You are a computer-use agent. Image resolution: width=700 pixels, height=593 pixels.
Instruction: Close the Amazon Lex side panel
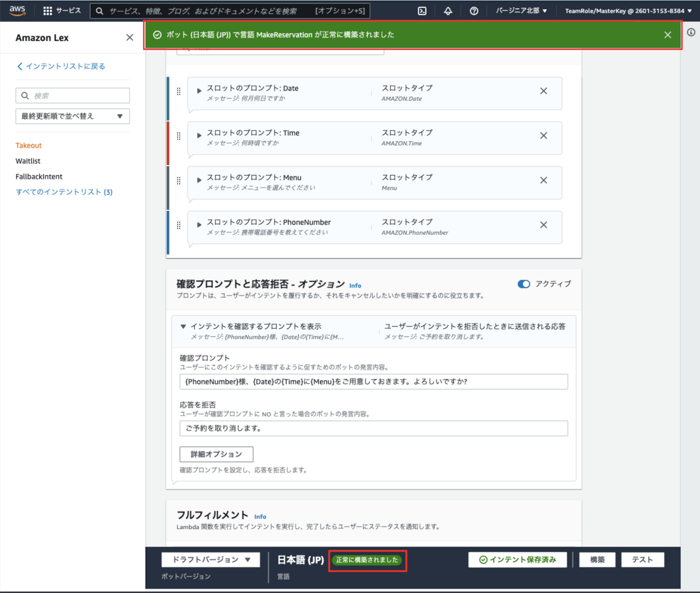pos(130,38)
